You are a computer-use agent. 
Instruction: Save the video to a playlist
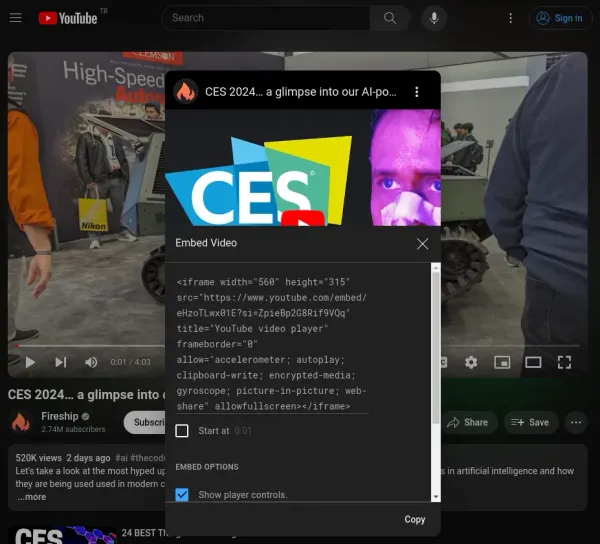tap(531, 422)
